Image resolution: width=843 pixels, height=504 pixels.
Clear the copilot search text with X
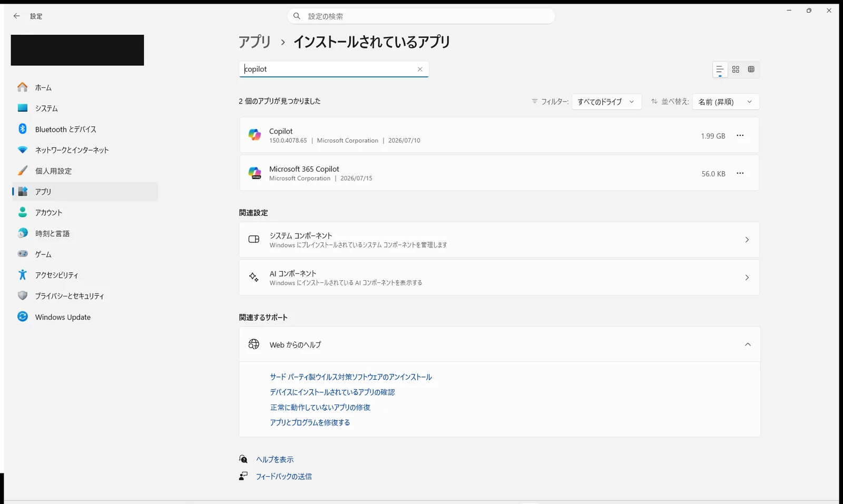pyautogui.click(x=420, y=70)
